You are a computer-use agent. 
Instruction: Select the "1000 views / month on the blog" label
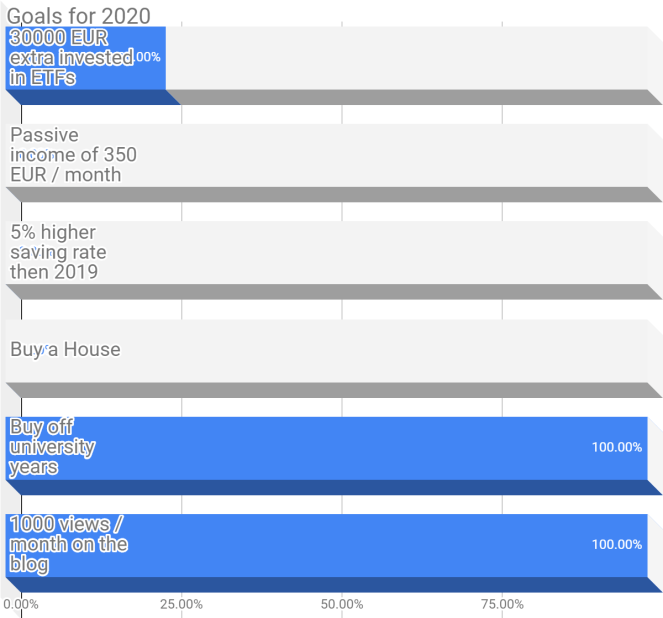tap(68, 544)
